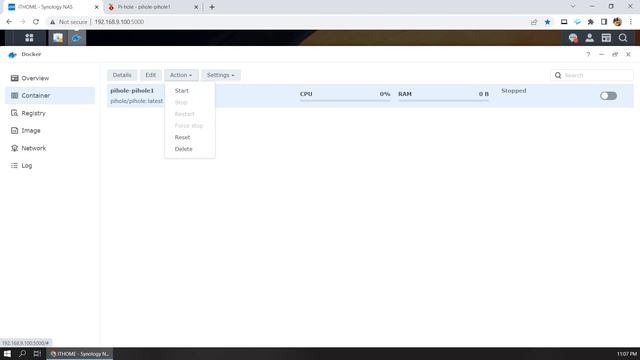This screenshot has height=360, width=640.
Task: Go back in the browser
Action: tap(9, 22)
